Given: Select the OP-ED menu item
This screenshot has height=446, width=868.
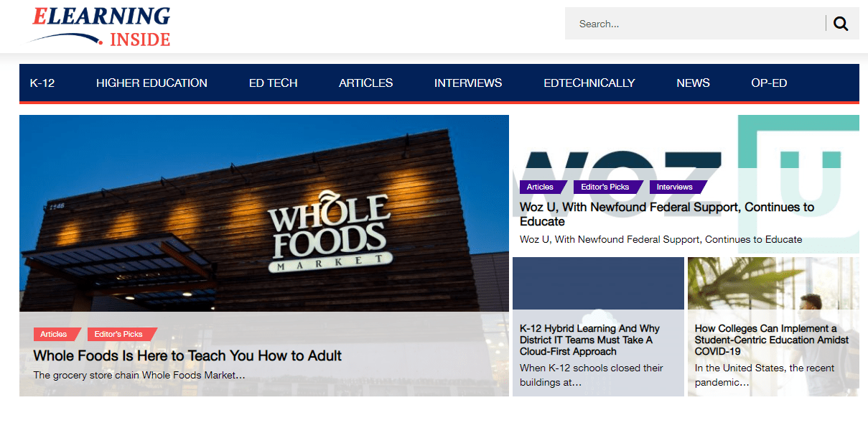Looking at the screenshot, I should click(x=768, y=83).
